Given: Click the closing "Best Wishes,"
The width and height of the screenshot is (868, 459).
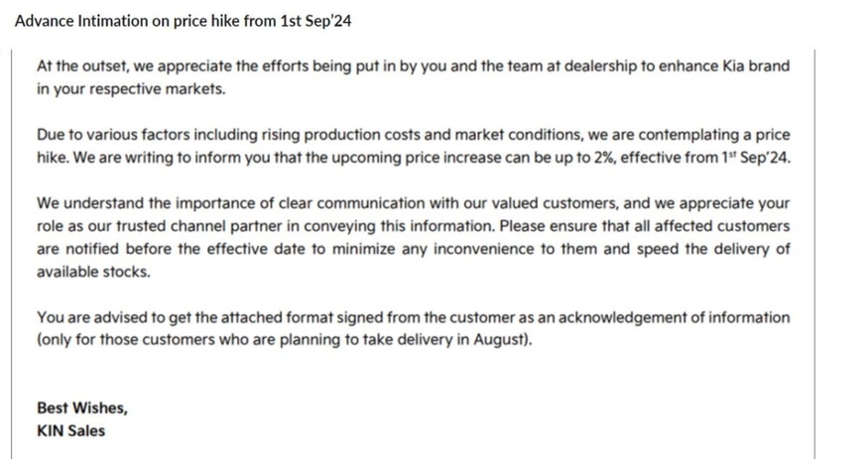Looking at the screenshot, I should click(x=82, y=408).
